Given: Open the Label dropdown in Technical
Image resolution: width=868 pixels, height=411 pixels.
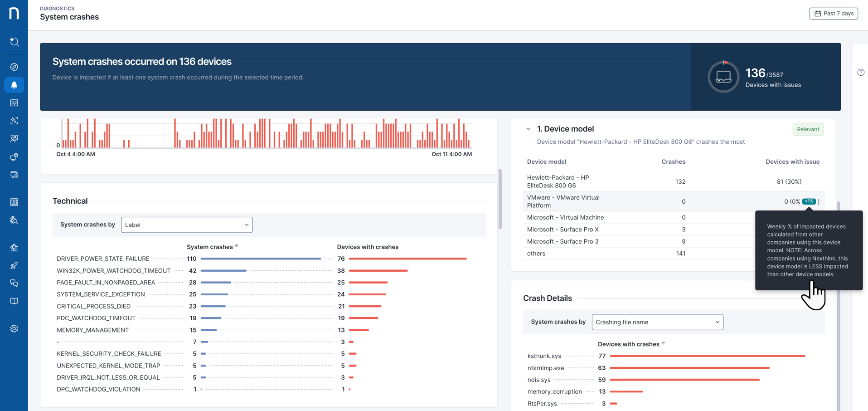Looking at the screenshot, I should (186, 225).
